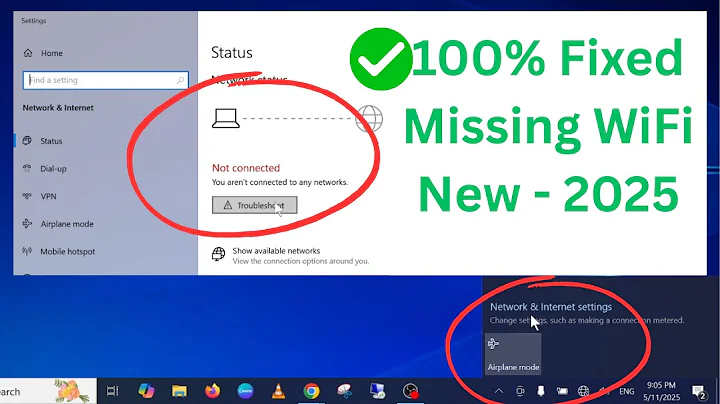Viewport: 720px width, 404px height.
Task: Click the laptop icon in network diagram
Action: click(x=225, y=118)
